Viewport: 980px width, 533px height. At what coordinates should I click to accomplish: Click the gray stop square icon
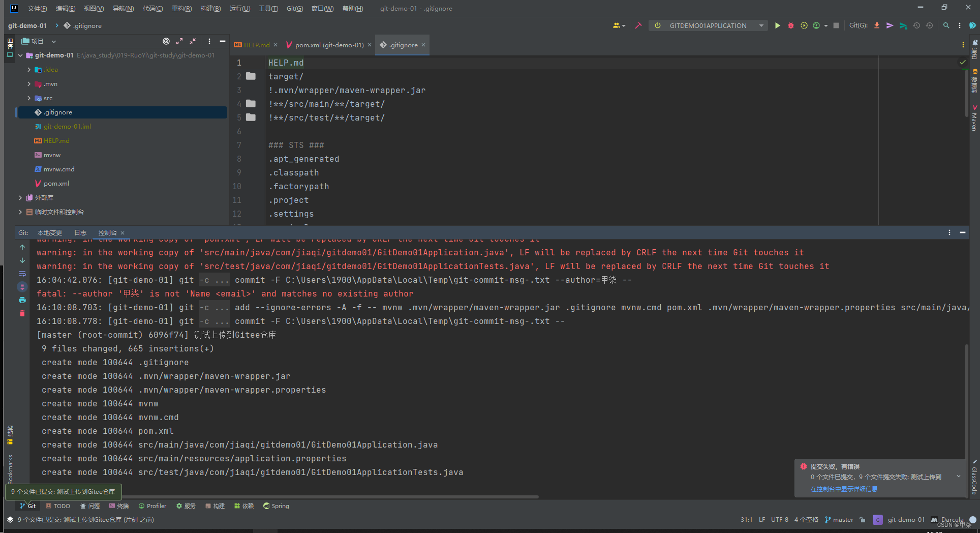[x=836, y=25]
